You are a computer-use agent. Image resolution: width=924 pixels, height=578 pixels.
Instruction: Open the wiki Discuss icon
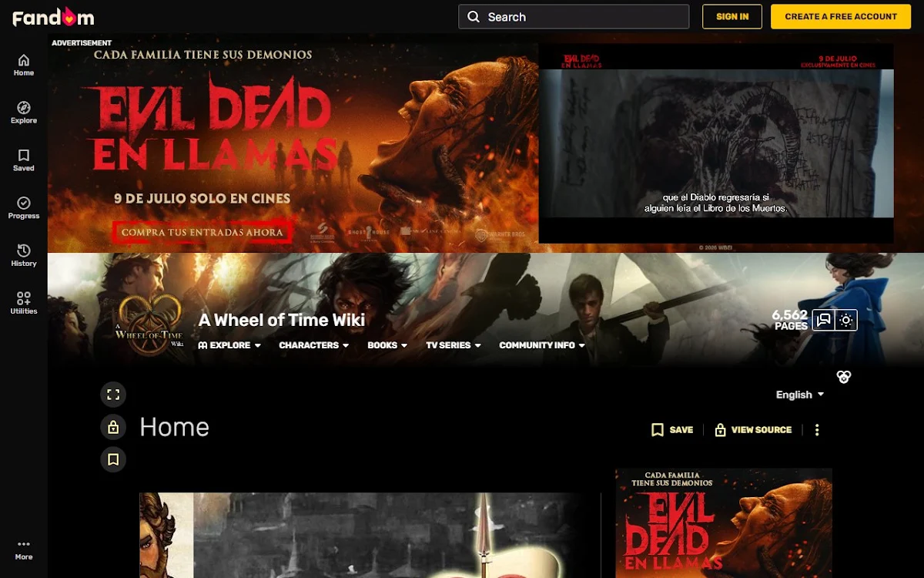pos(824,320)
